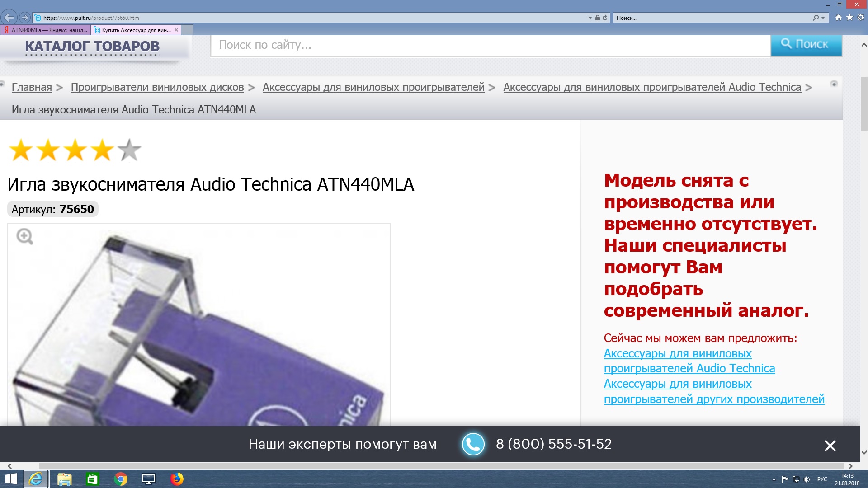Click the blue phone call icon
The height and width of the screenshot is (488, 868).
tap(473, 444)
